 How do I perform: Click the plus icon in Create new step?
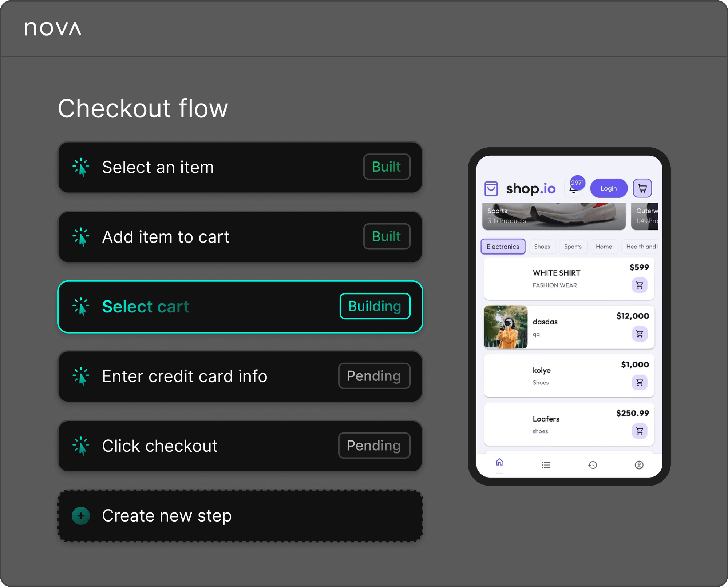point(81,516)
